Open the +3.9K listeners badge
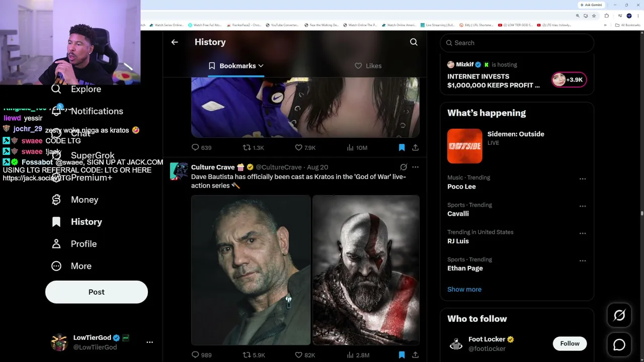The width and height of the screenshot is (644, 362). [569, 79]
